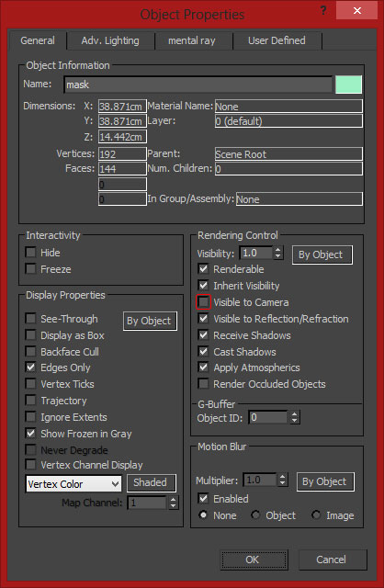The height and width of the screenshot is (588, 384).
Task: Open the mental ray tab
Action: (x=192, y=40)
